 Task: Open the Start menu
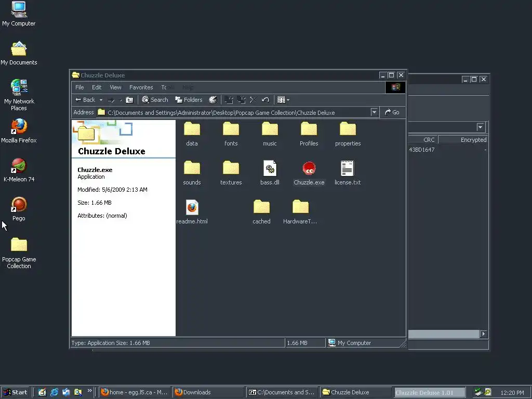(15, 392)
